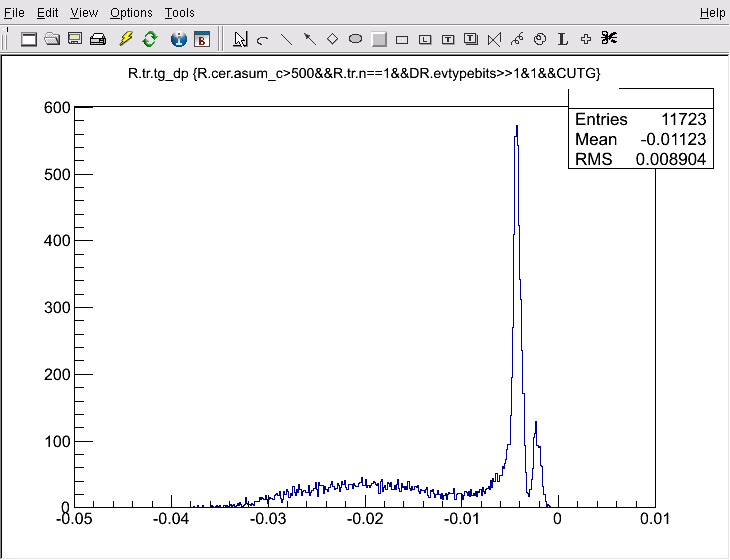Click the x-axis label -0.02
The width and height of the screenshot is (730, 560).
365,519
